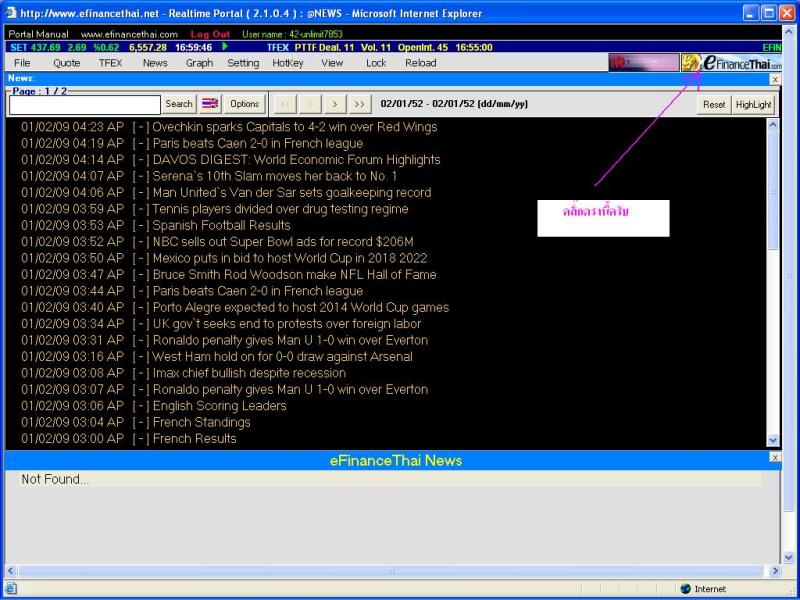Open the 03:31 'Ronaldo penalty gives Man U' headline
This screenshot has width=800, height=600.
pos(290,340)
